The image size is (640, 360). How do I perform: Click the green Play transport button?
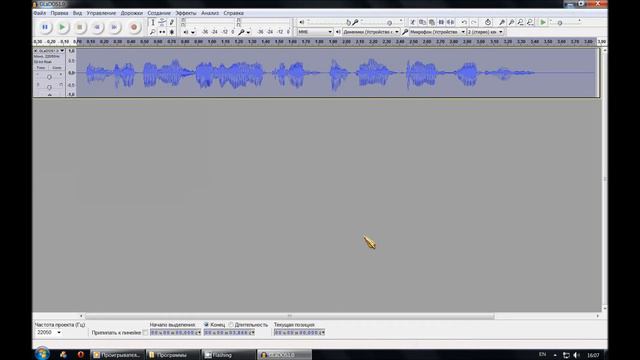click(x=62, y=27)
